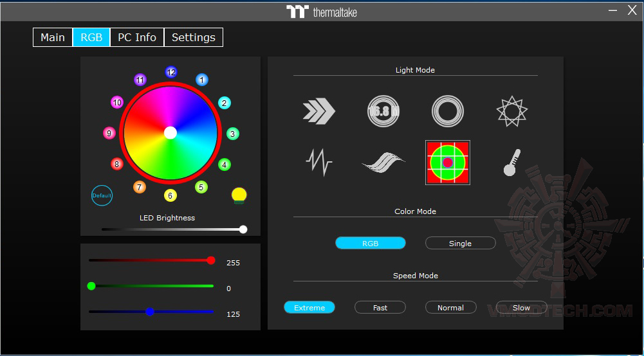
Task: Toggle the yellow light bulb icon
Action: coord(239,195)
